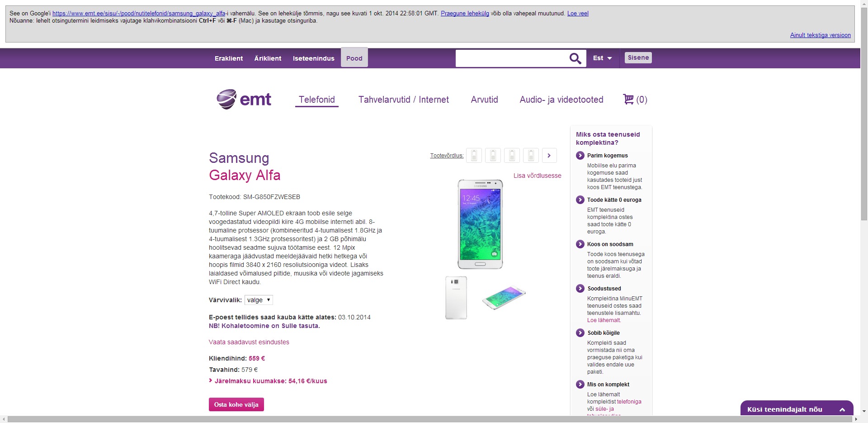Click the Osta kohe välja button
868x423 pixels.
(236, 404)
